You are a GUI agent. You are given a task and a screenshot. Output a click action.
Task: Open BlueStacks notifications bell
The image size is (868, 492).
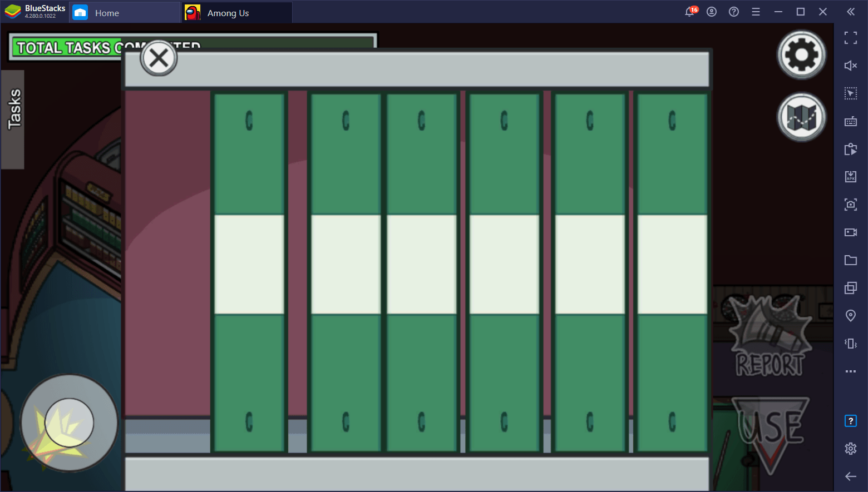690,12
